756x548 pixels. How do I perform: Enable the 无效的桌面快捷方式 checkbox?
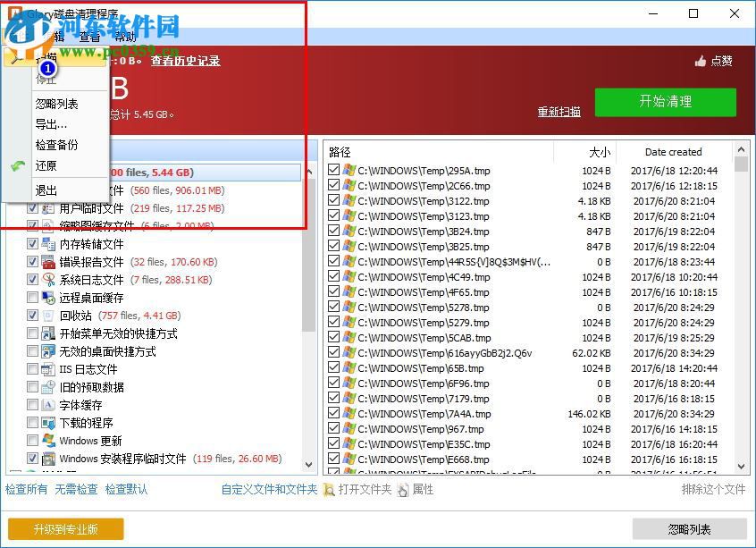click(x=32, y=351)
